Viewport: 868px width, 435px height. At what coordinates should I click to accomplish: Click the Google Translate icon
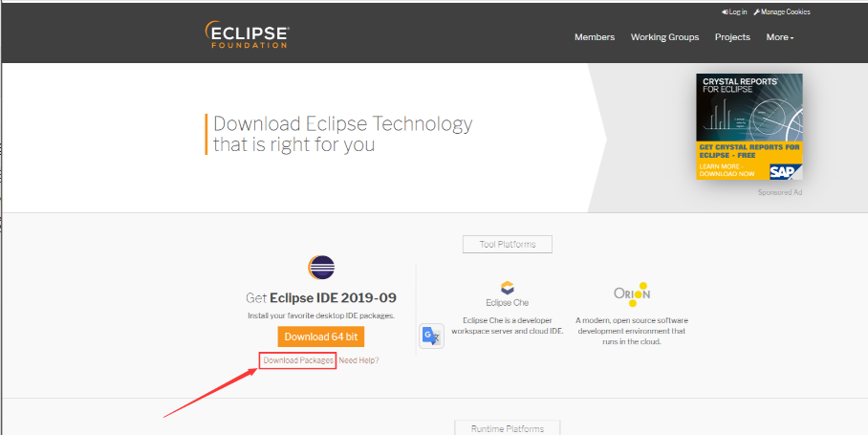click(x=431, y=336)
